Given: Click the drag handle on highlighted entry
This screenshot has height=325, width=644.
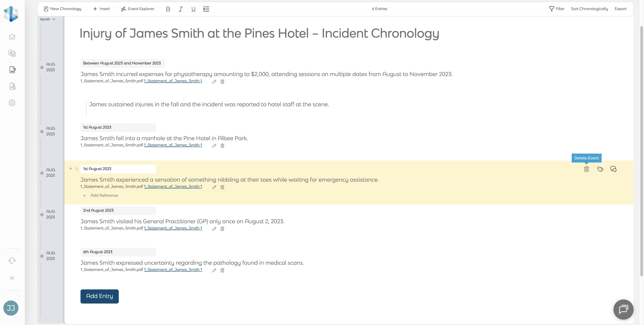Looking at the screenshot, I should tap(77, 169).
